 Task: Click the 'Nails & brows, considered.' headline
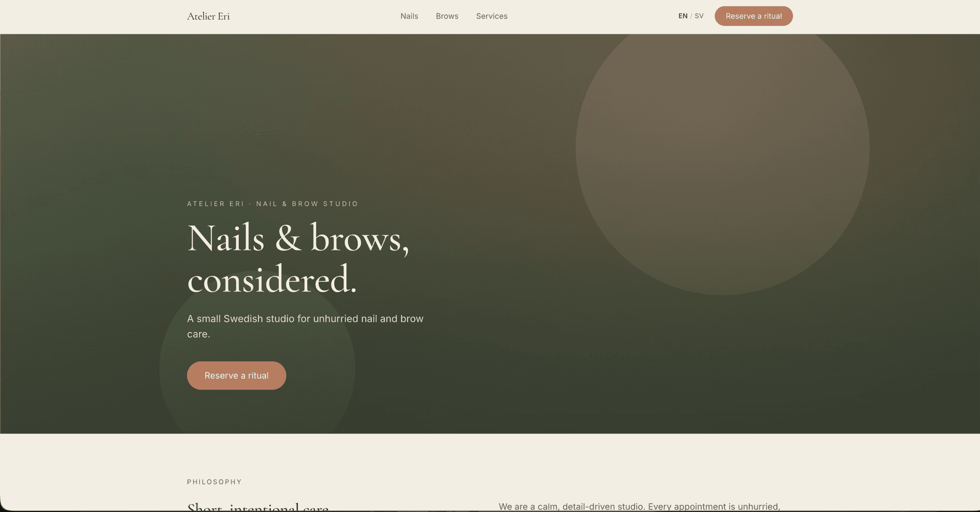[298, 259]
